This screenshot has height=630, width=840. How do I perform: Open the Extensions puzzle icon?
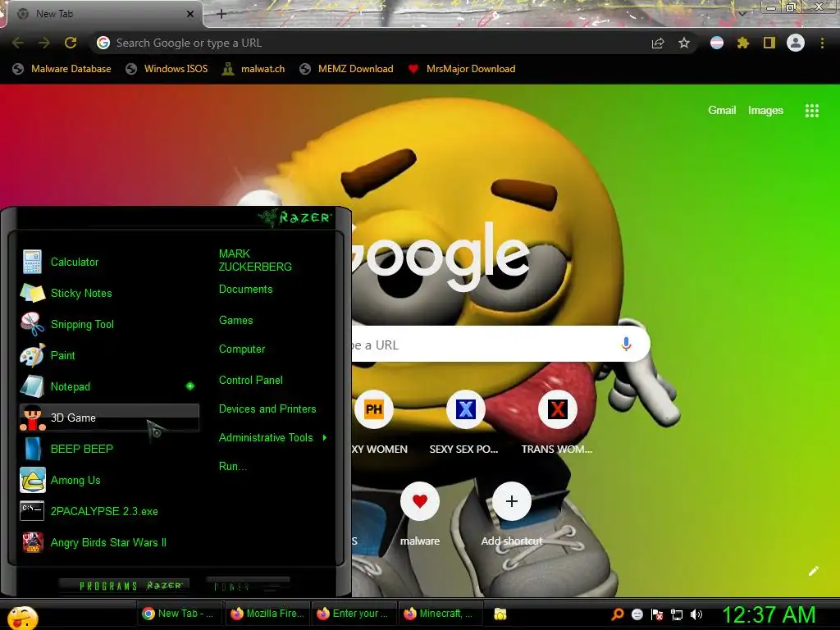click(743, 43)
